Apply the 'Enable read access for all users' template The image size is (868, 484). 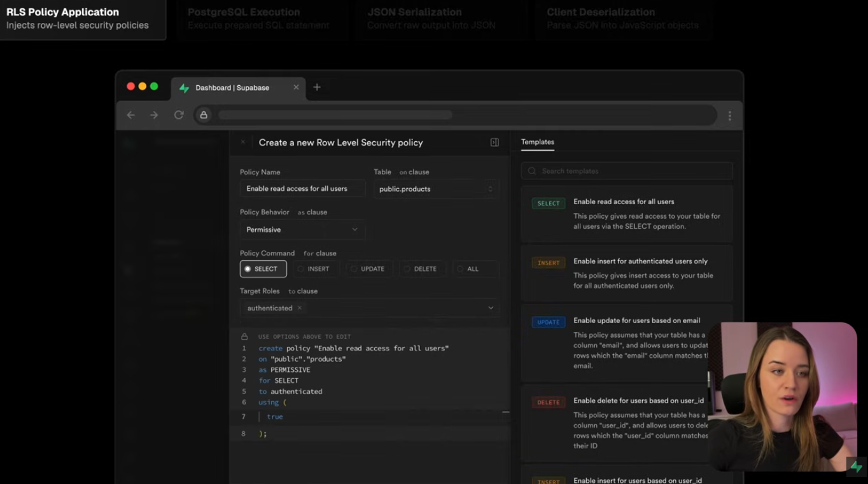[x=627, y=214]
